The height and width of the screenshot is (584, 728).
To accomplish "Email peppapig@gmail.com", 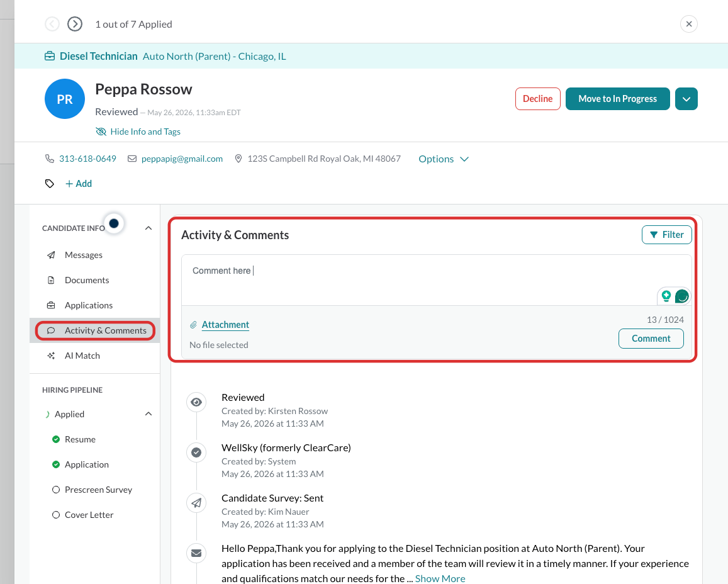I will pyautogui.click(x=182, y=159).
